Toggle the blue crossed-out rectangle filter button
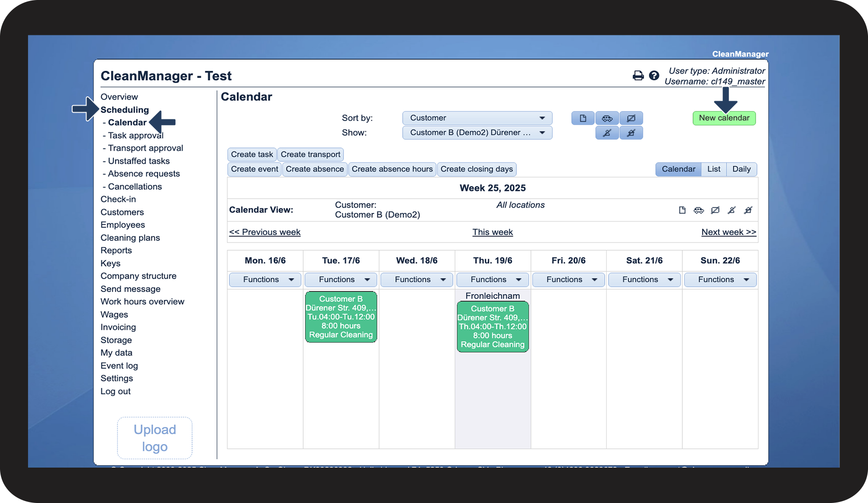This screenshot has width=868, height=503. 631,118
